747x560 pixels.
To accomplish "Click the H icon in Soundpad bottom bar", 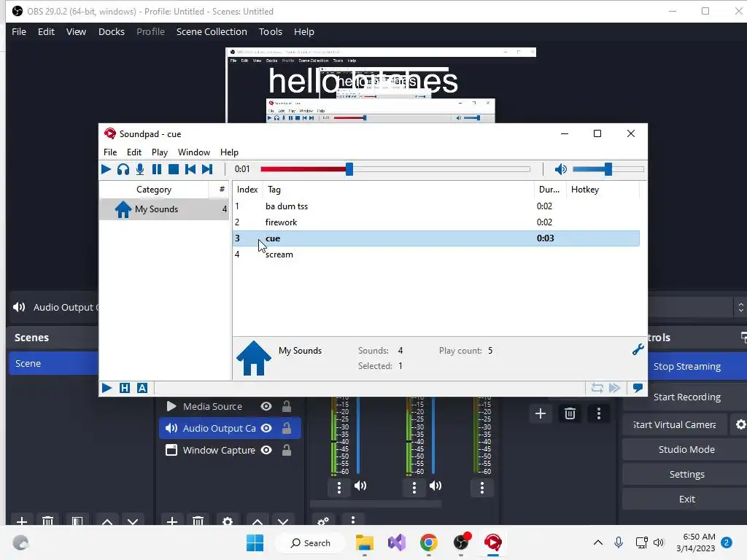I will tap(124, 388).
